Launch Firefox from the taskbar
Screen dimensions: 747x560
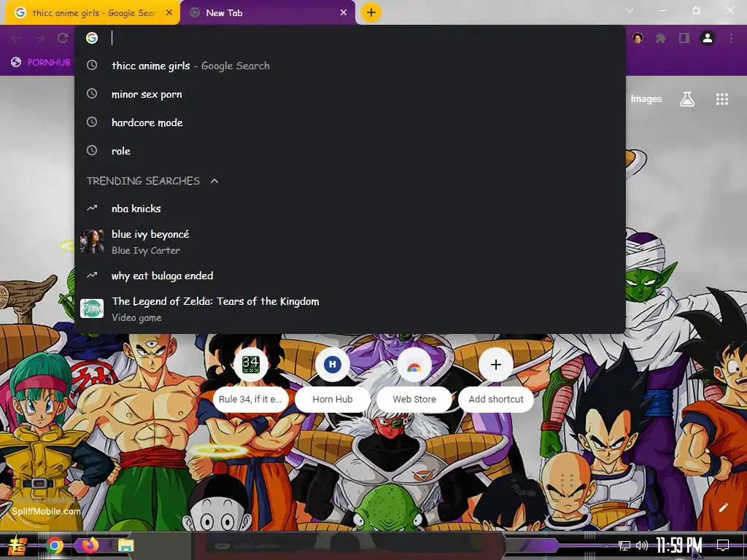point(90,545)
